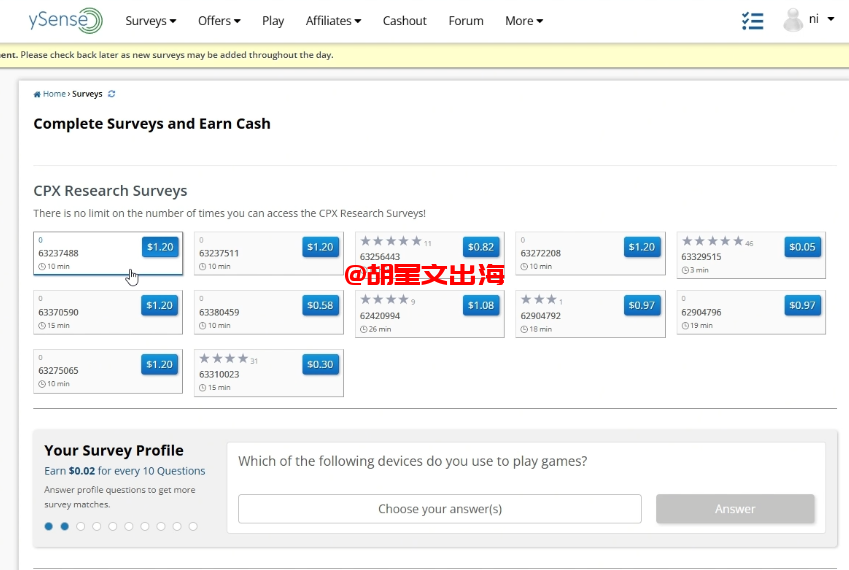The image size is (849, 570).
Task: Start survey 63310023 via $0.30 button
Action: (x=320, y=364)
